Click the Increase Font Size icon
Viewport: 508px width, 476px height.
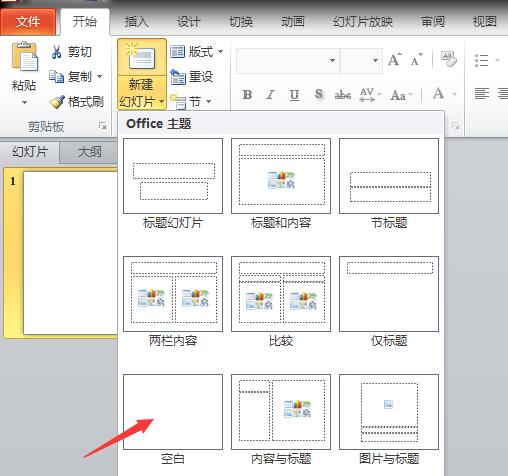coord(395,60)
